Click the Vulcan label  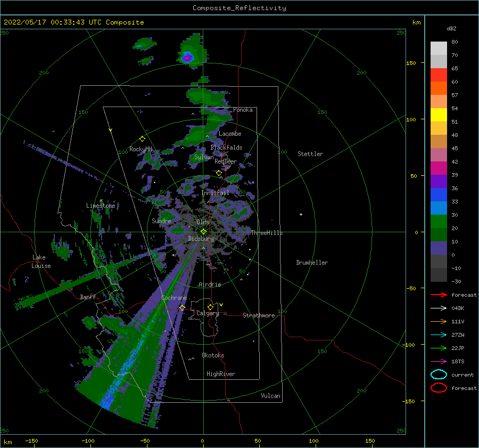point(271,396)
